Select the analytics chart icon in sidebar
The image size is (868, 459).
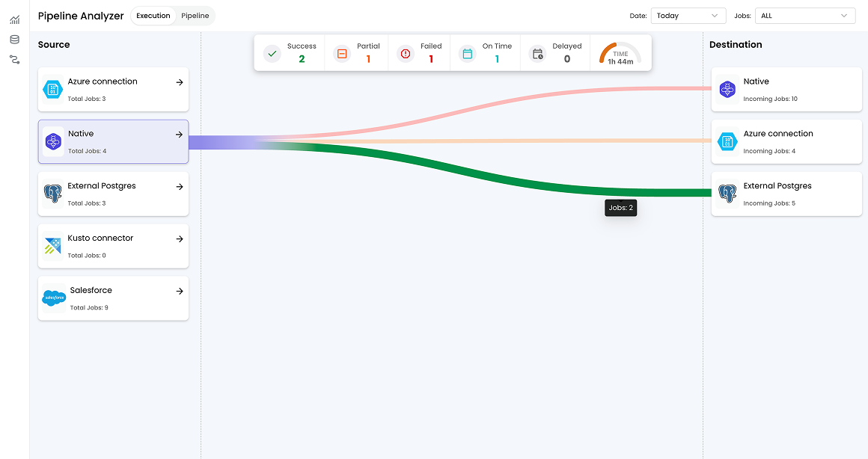tap(13, 19)
